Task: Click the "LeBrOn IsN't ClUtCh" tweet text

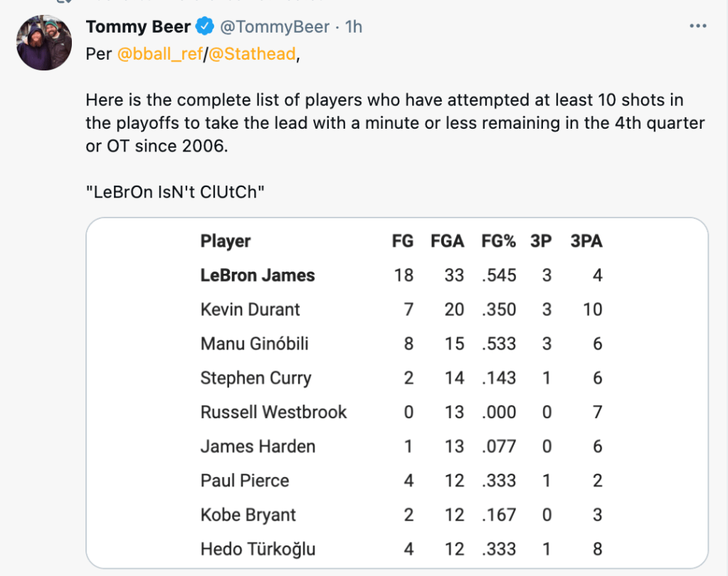Action: [x=175, y=193]
